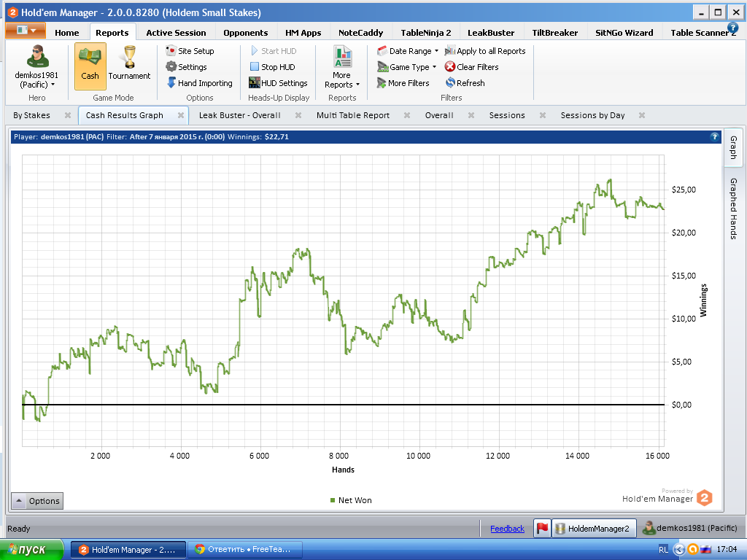Switch to the By Stakes report tab
The image size is (747, 560).
[31, 115]
